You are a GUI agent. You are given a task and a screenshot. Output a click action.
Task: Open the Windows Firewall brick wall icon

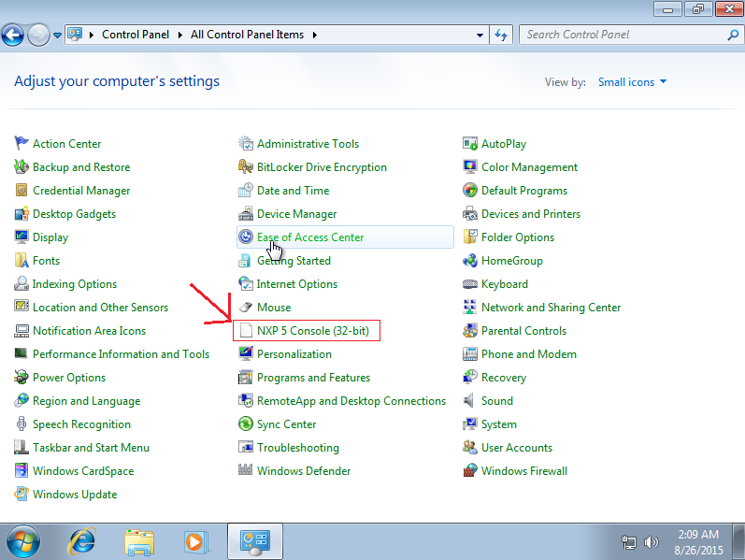(470, 470)
